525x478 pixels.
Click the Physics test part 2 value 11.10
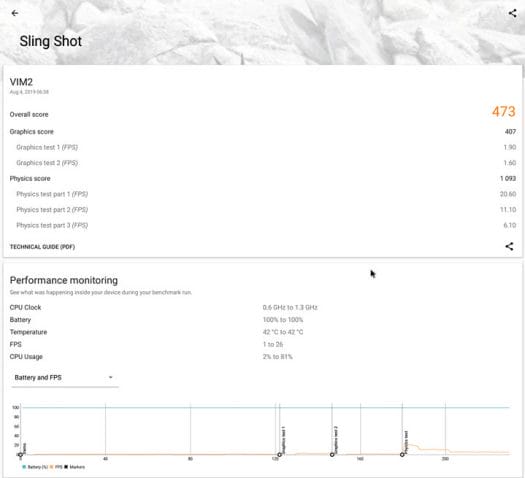pyautogui.click(x=508, y=210)
